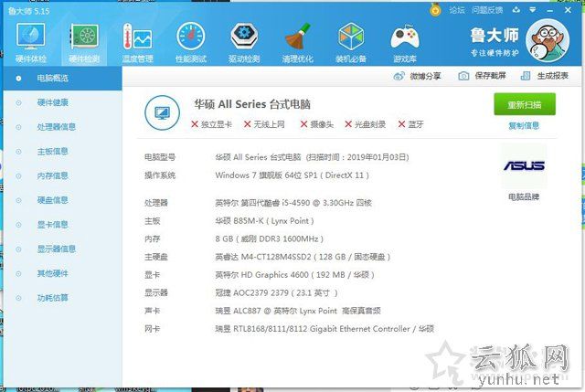Click 无线上网 unavailable feature indicator
This screenshot has width=585, height=392.
point(264,124)
